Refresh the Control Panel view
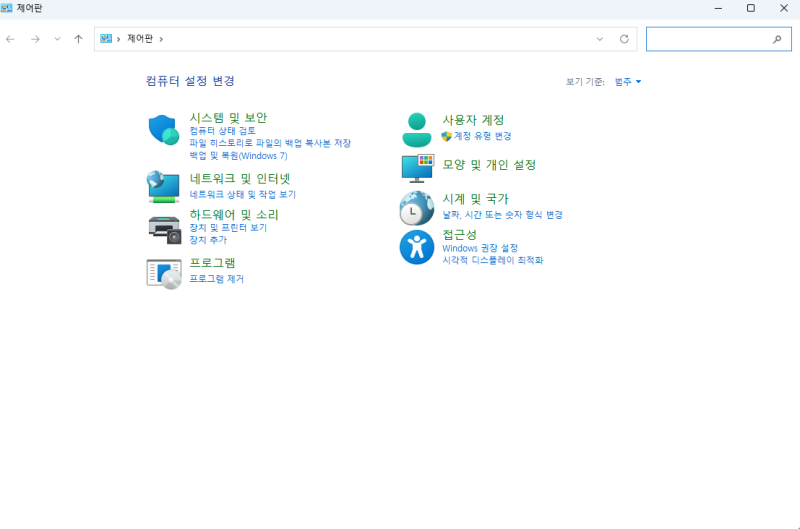The height and width of the screenshot is (529, 800). pyautogui.click(x=624, y=39)
